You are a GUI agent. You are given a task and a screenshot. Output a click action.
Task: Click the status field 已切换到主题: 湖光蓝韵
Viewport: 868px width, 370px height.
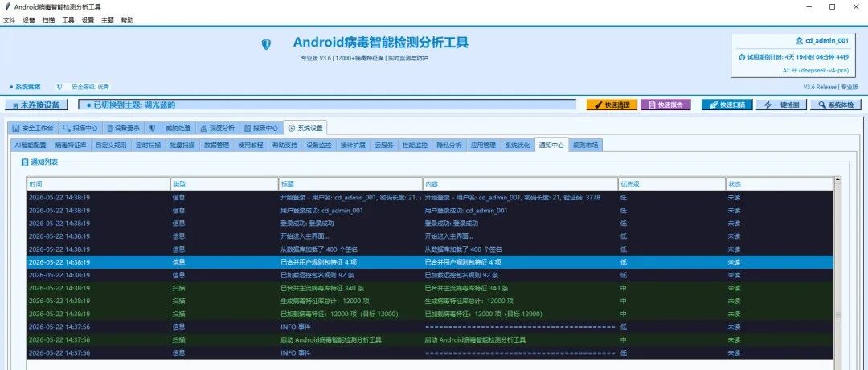pyautogui.click(x=327, y=105)
